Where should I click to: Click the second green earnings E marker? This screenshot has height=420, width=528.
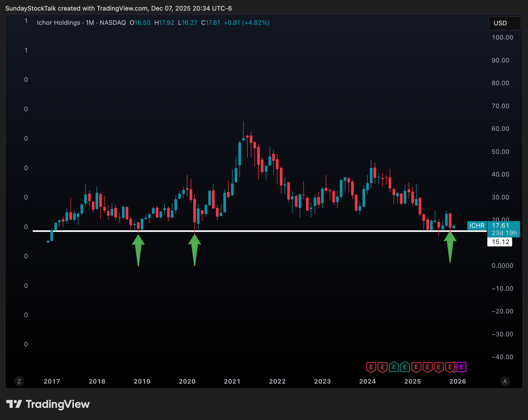coord(405,367)
